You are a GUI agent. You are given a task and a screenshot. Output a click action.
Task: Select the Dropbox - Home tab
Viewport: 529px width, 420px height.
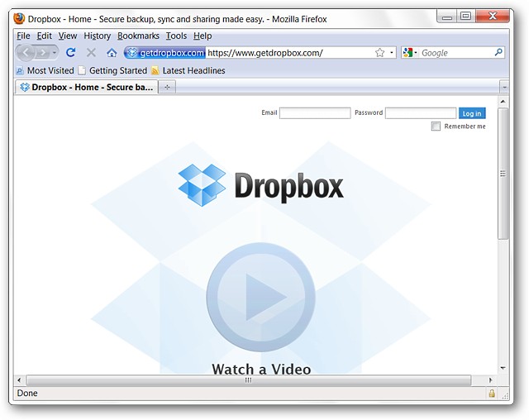coord(86,87)
